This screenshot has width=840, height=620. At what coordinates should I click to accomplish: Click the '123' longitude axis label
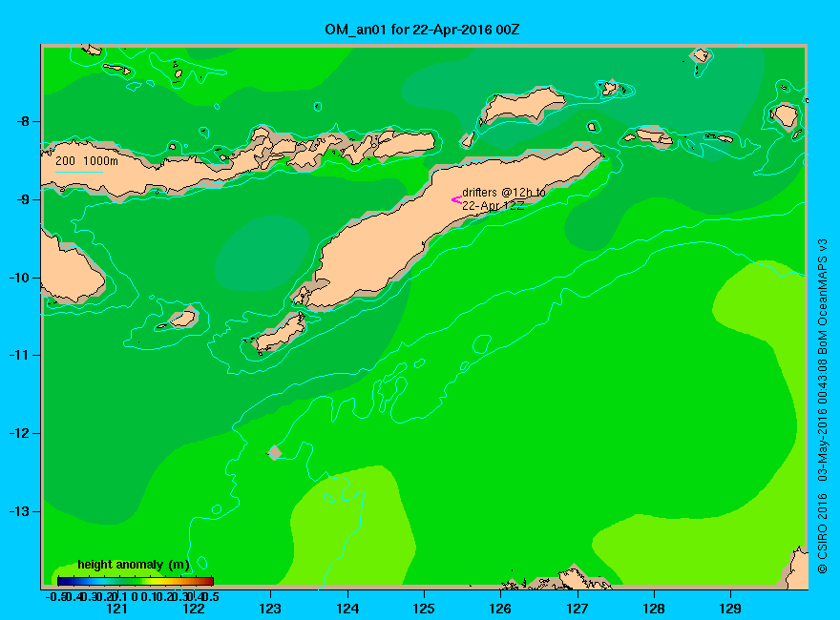[x=270, y=609]
